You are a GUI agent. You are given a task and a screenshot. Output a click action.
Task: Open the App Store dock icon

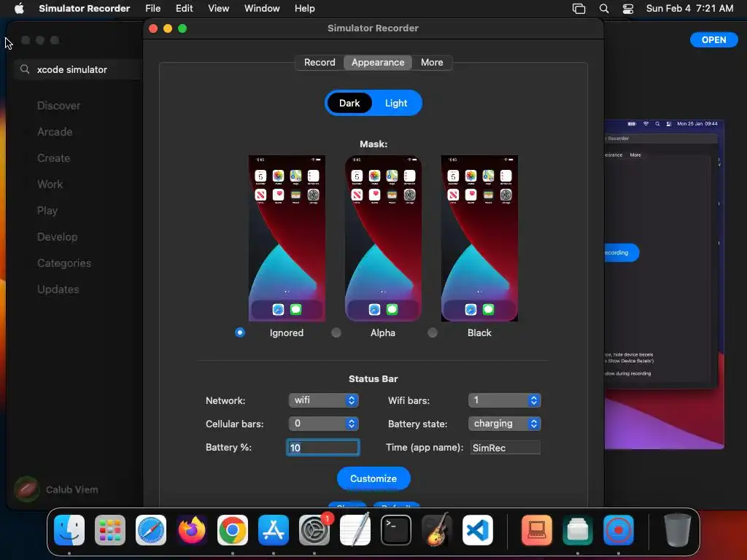click(x=274, y=530)
